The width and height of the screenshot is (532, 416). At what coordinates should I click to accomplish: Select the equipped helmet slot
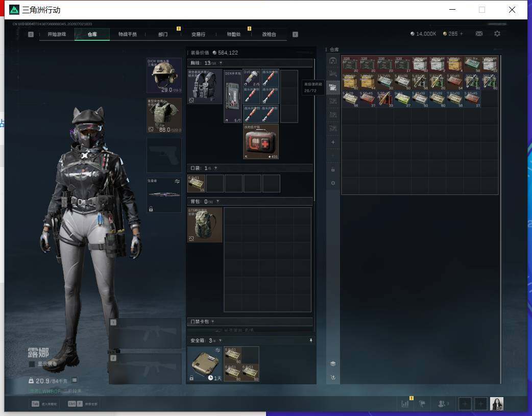point(164,76)
